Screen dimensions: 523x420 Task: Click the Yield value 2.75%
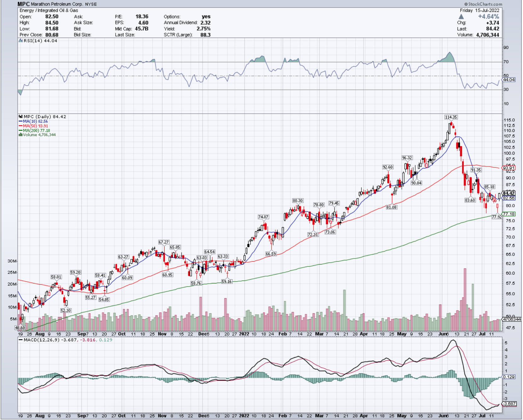pos(204,29)
